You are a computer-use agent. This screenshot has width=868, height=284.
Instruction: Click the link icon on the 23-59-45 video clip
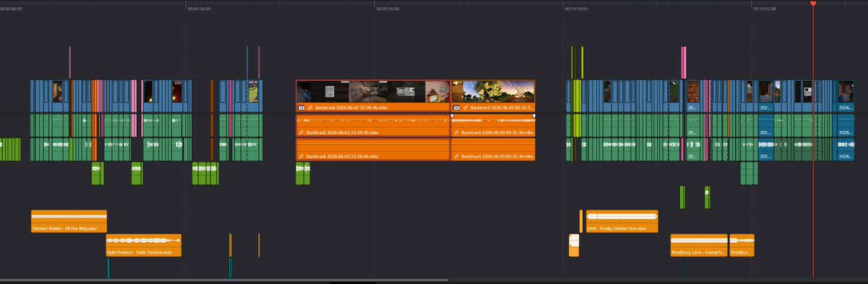310,107
